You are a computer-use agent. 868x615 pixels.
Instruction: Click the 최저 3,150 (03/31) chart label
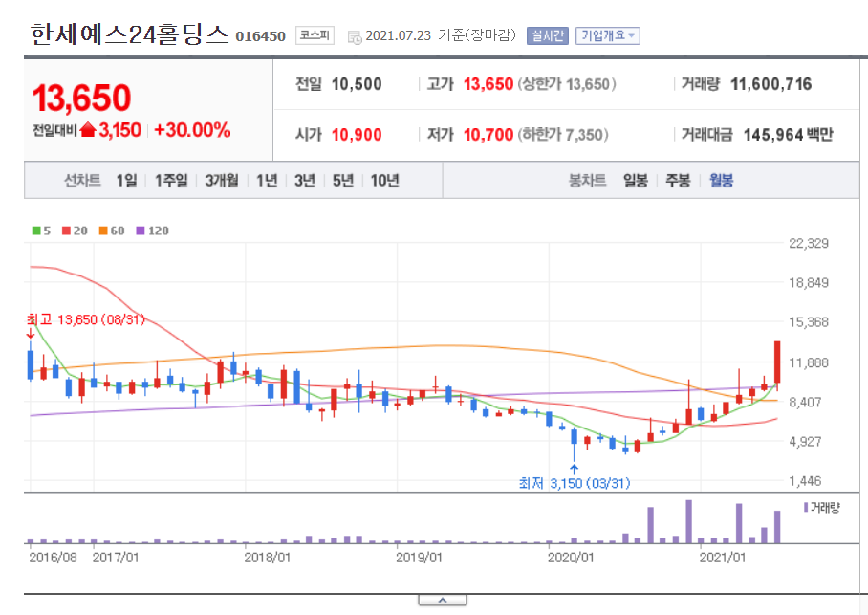[575, 484]
